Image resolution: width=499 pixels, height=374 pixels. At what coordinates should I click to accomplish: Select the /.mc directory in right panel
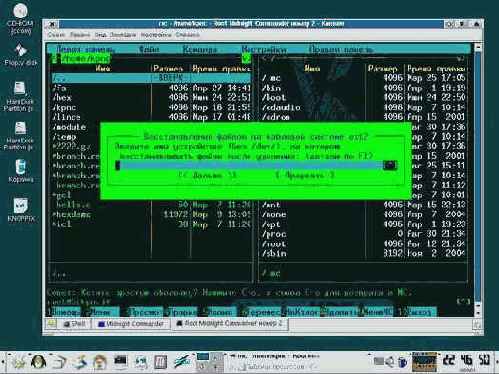(363, 78)
